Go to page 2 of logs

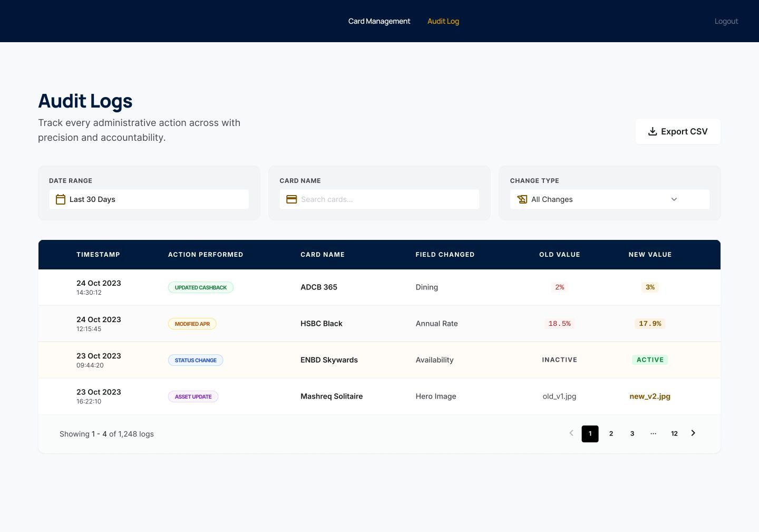pos(611,434)
